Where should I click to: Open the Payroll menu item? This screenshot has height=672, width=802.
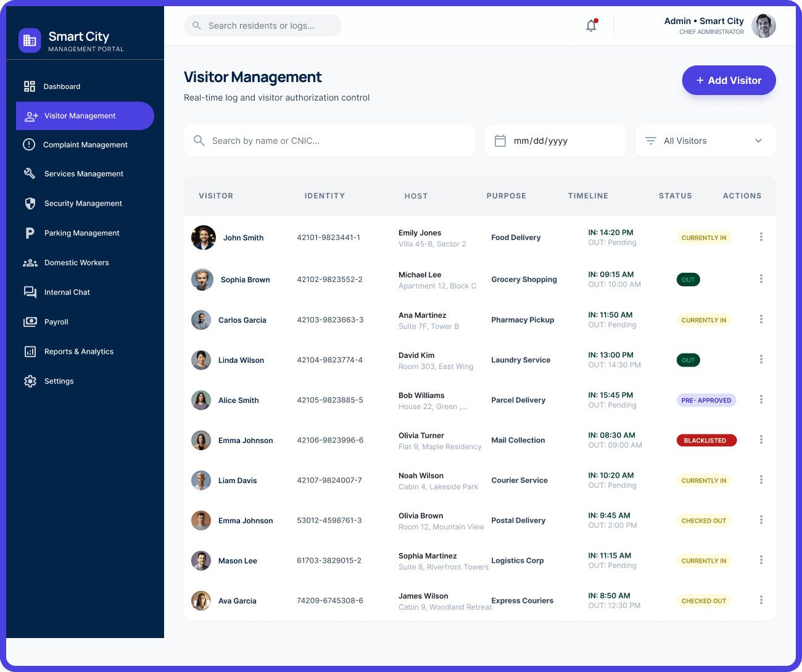(85, 321)
